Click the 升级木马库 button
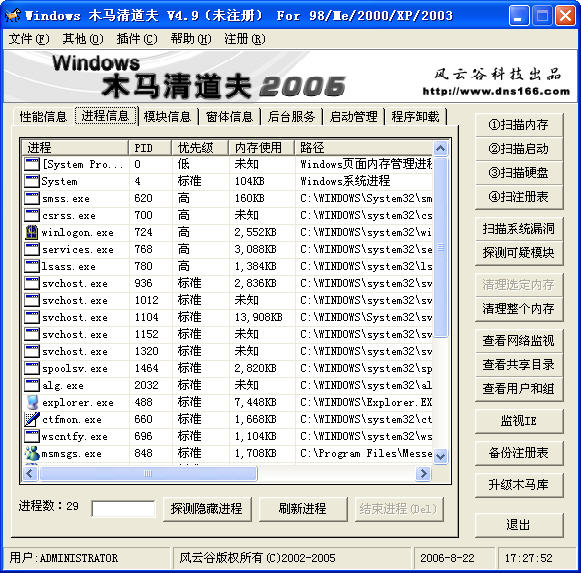The height and width of the screenshot is (573, 581). pos(519,485)
